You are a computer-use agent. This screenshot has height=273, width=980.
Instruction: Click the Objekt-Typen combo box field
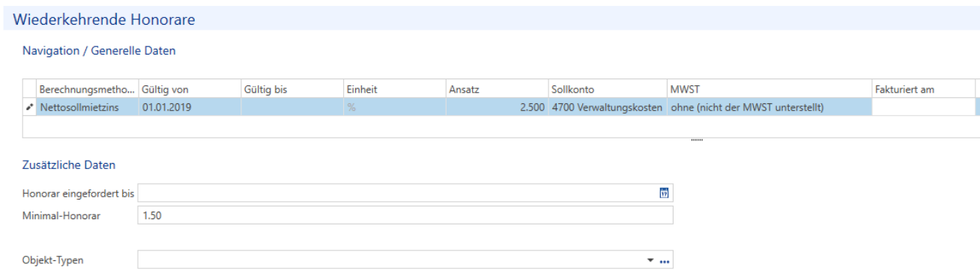[x=405, y=260]
